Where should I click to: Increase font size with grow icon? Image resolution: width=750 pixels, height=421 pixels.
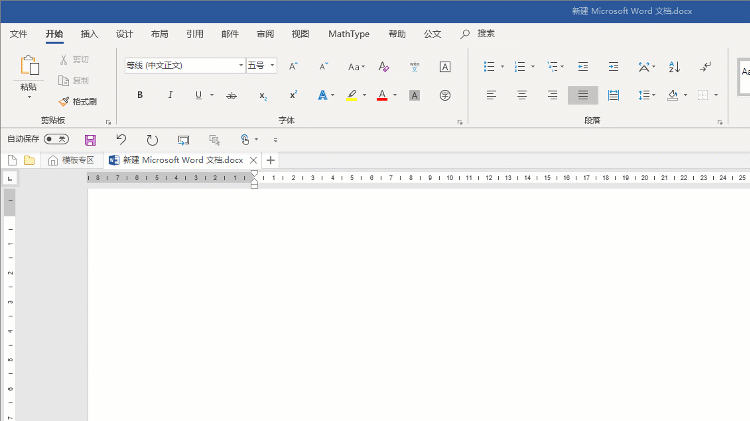point(294,66)
